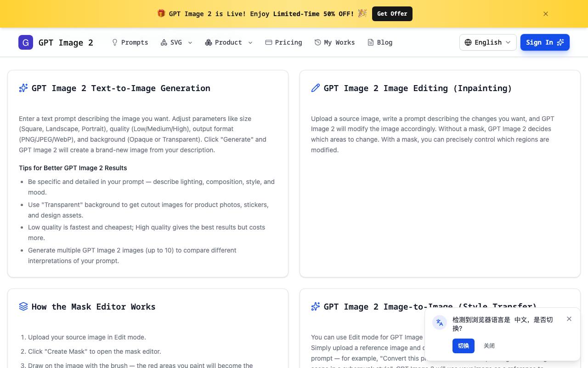Click the "Low quality is fastest" tip
The height and width of the screenshot is (368, 588).
(x=147, y=232)
